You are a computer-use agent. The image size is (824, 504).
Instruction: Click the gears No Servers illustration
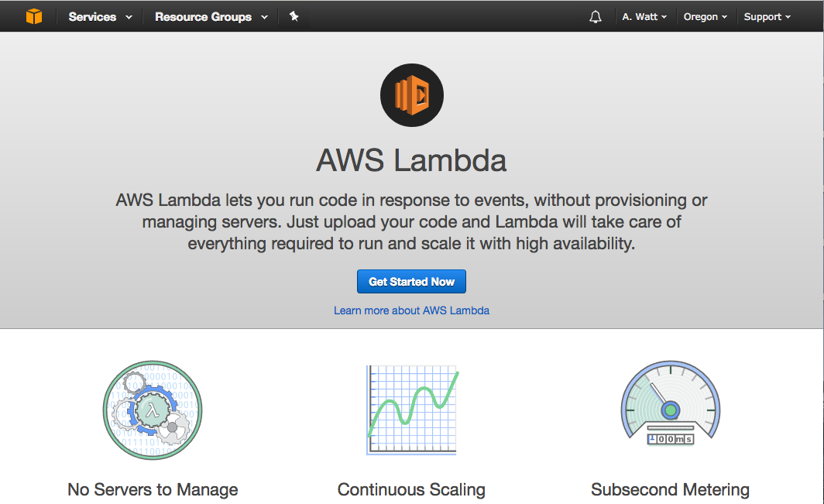pos(153,410)
